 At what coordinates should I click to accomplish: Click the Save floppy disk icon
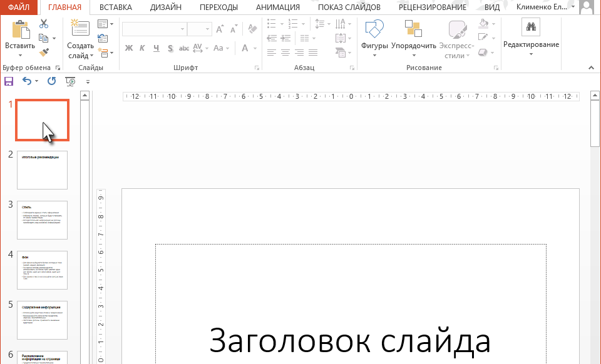pos(8,81)
